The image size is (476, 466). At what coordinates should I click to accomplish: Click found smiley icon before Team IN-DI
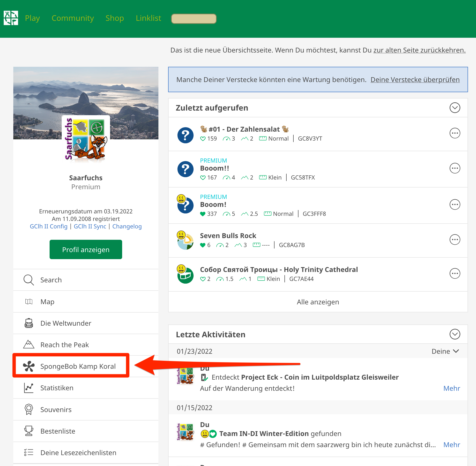coord(204,434)
